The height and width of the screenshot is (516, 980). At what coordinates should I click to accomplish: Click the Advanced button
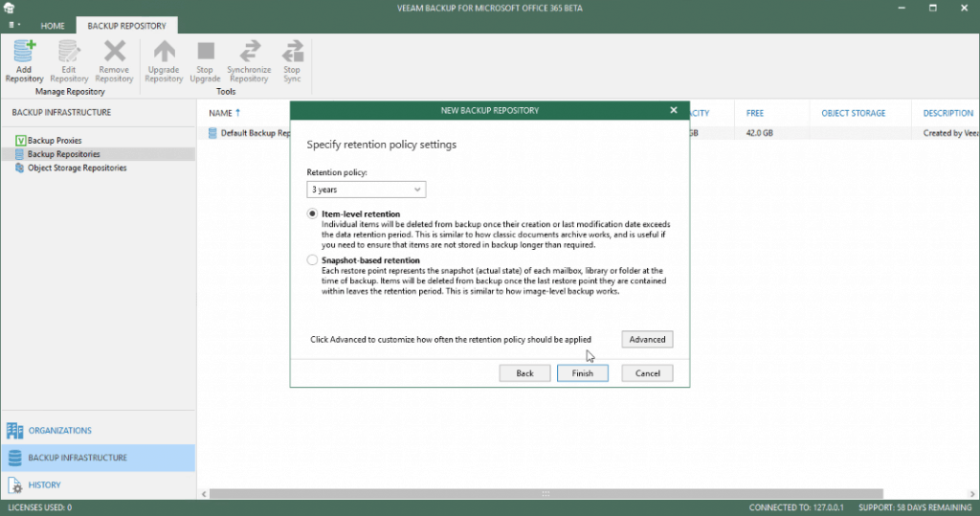pos(647,340)
